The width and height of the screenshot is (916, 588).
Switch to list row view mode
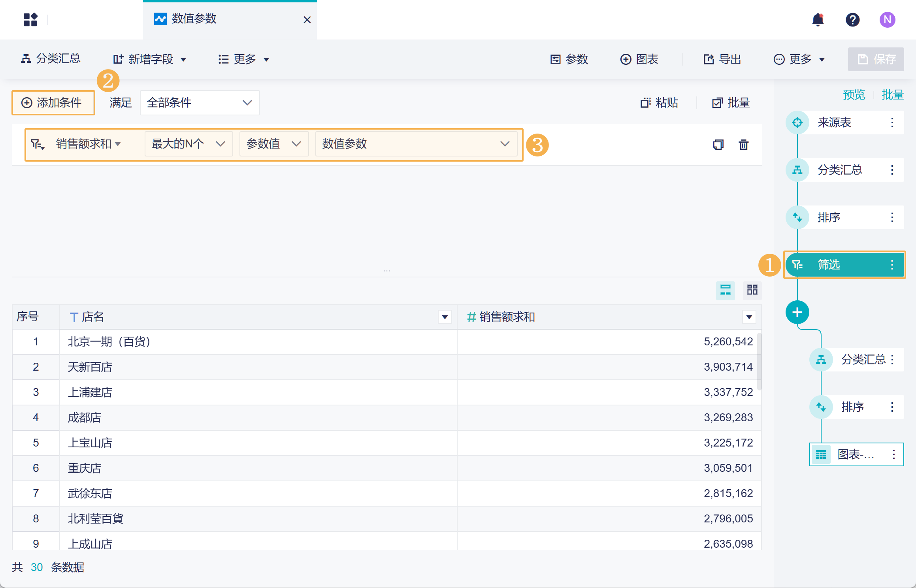[x=725, y=290]
